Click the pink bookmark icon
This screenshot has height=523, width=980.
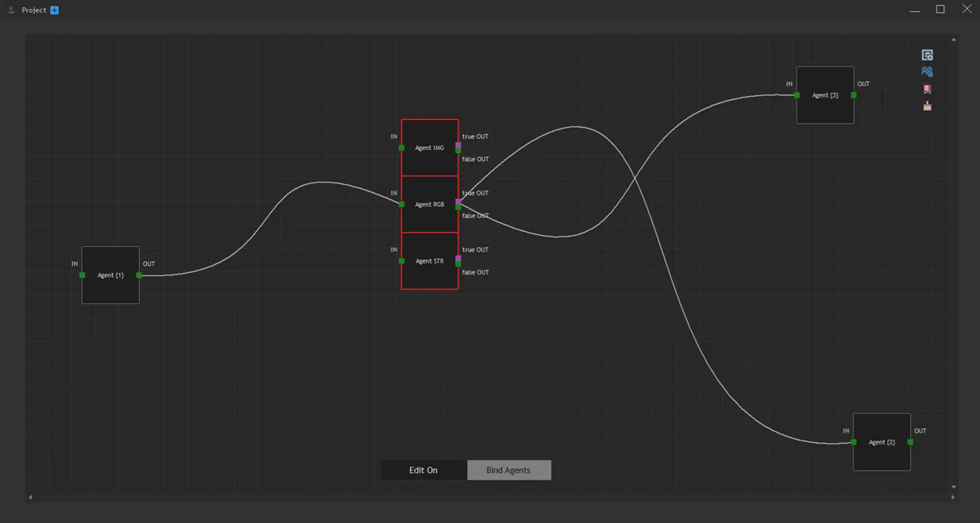point(927,89)
